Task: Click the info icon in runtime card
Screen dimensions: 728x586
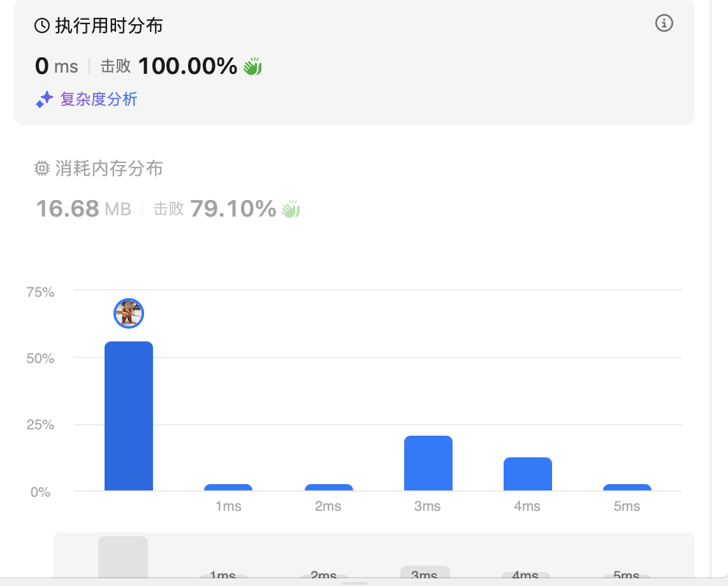Action: [x=664, y=23]
